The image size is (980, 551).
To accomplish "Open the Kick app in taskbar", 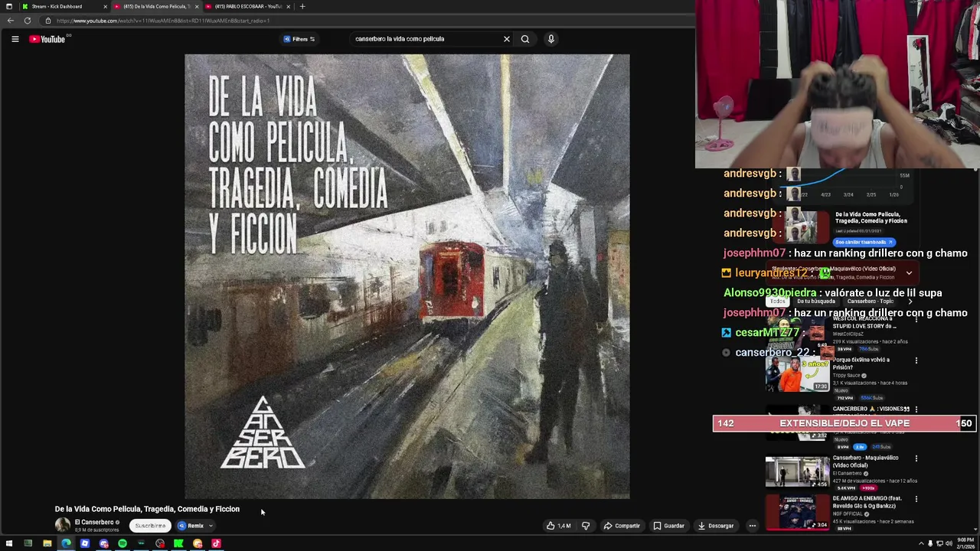I will click(178, 543).
